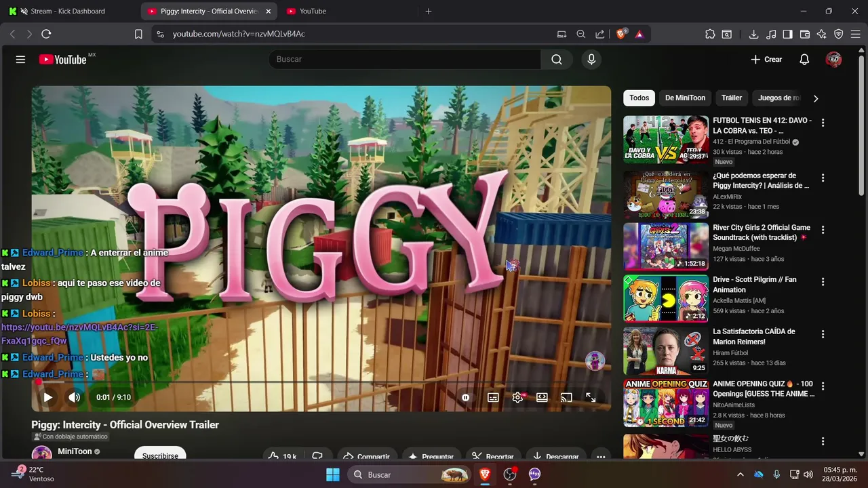Open options for ANIME OPENING QUIZ video
The image size is (868, 488).
823,386
